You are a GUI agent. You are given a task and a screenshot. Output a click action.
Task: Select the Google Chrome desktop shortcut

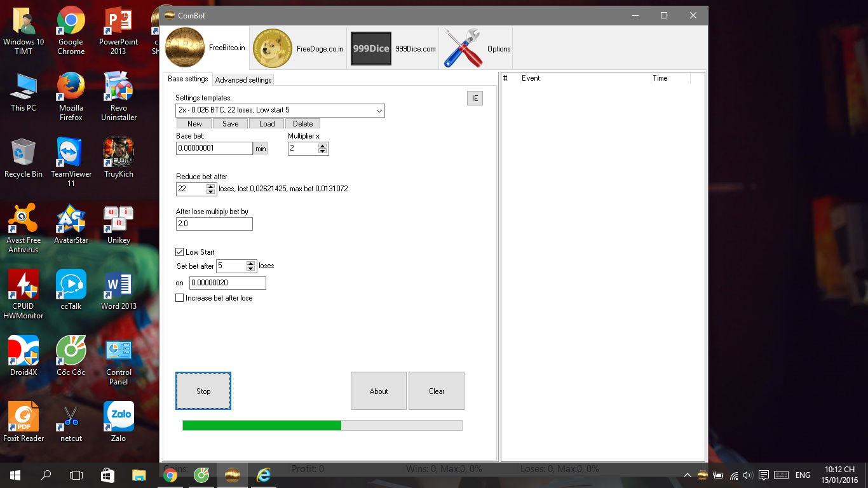click(71, 30)
